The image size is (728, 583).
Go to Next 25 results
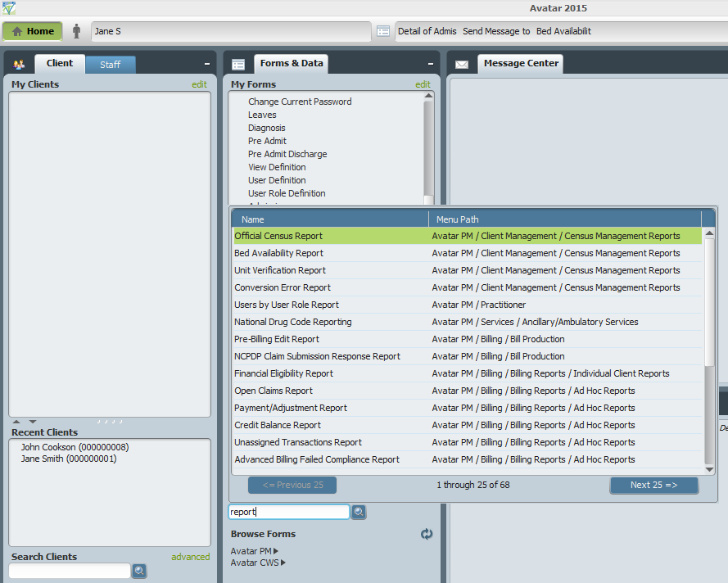(653, 485)
